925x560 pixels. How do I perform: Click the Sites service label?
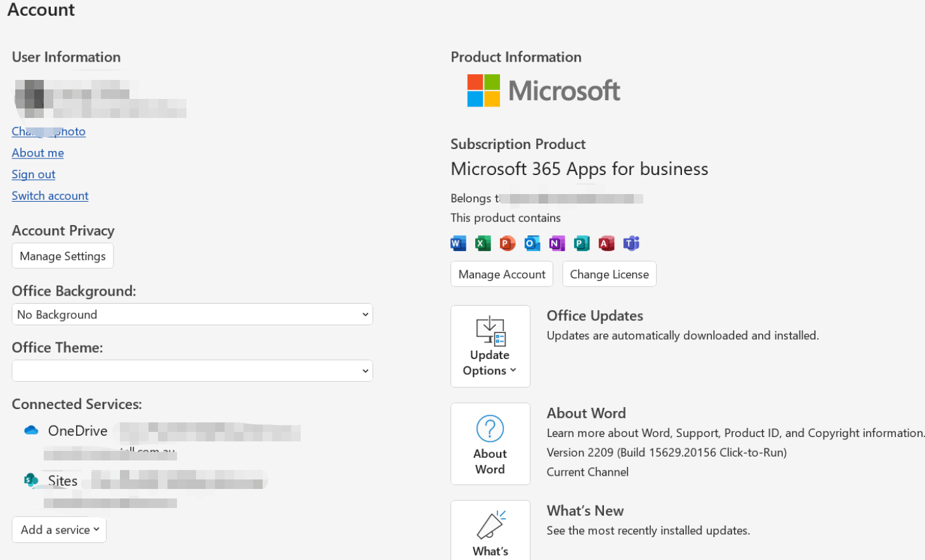point(63,481)
